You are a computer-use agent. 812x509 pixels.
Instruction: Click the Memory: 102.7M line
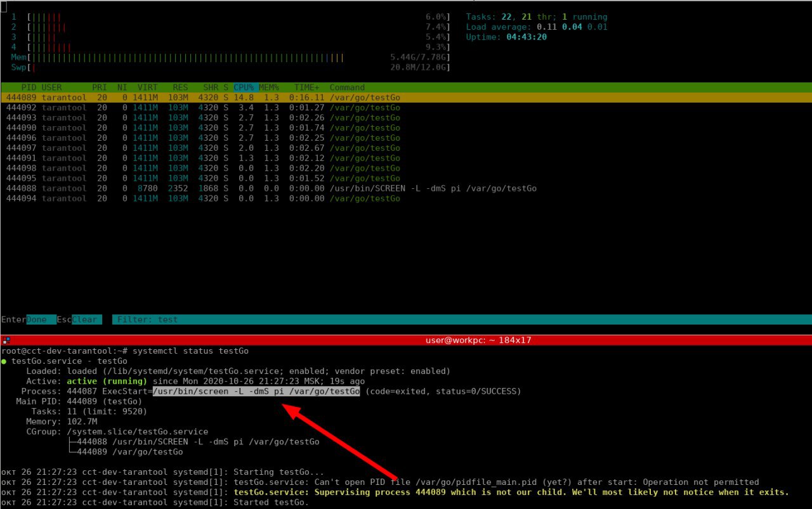tap(61, 422)
